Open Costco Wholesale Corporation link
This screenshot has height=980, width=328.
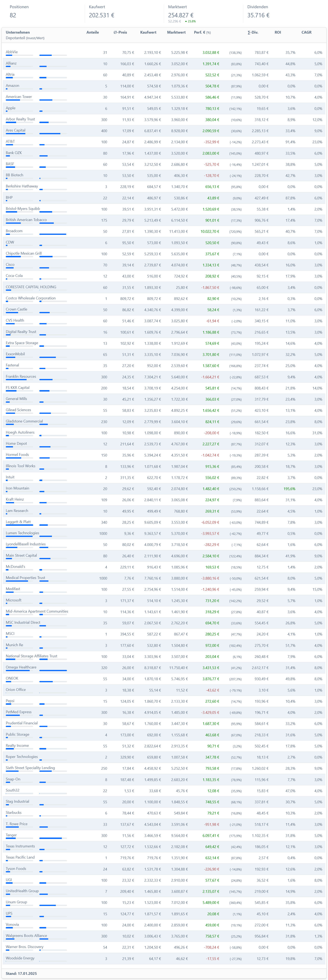(x=30, y=298)
